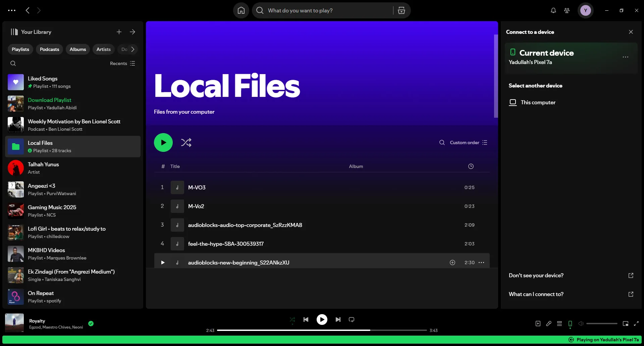Open options menu for Current device
Image resolution: width=644 pixels, height=346 pixels.
(x=625, y=57)
